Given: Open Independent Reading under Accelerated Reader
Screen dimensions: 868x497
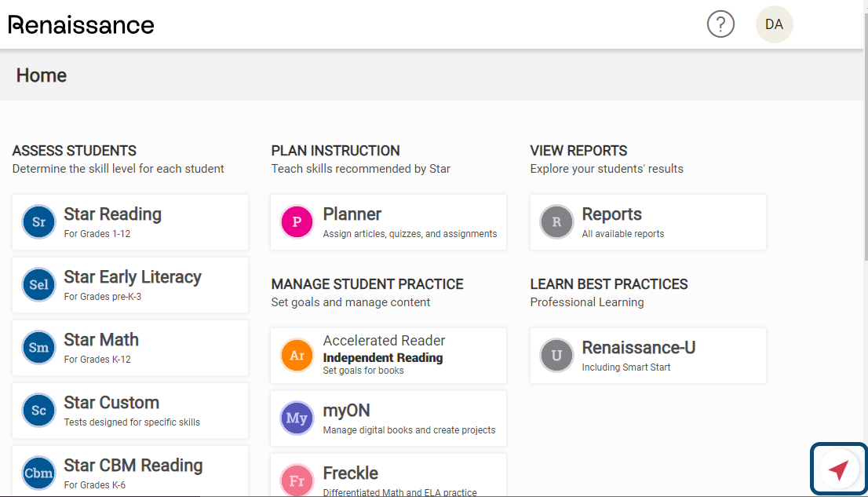Looking at the screenshot, I should [x=382, y=358].
